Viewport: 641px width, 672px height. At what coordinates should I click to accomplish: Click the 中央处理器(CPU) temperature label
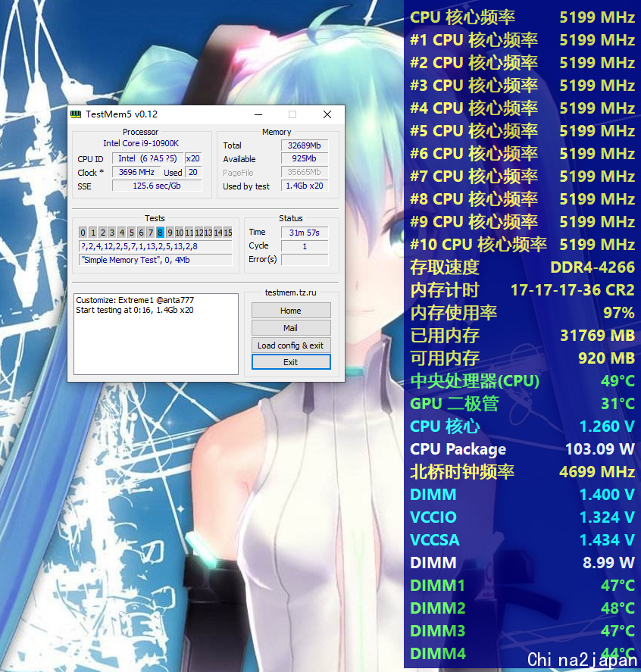(475, 381)
